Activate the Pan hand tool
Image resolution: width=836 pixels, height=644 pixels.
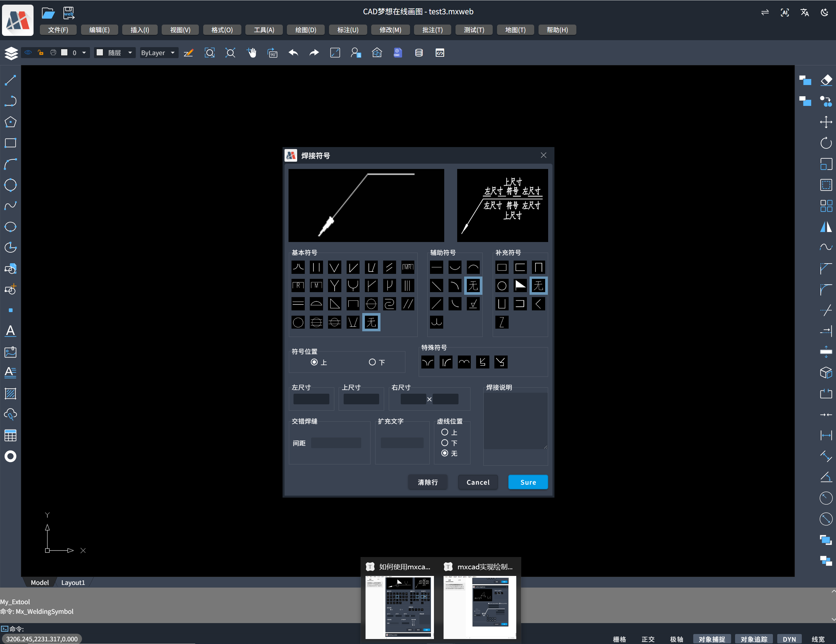tap(252, 53)
